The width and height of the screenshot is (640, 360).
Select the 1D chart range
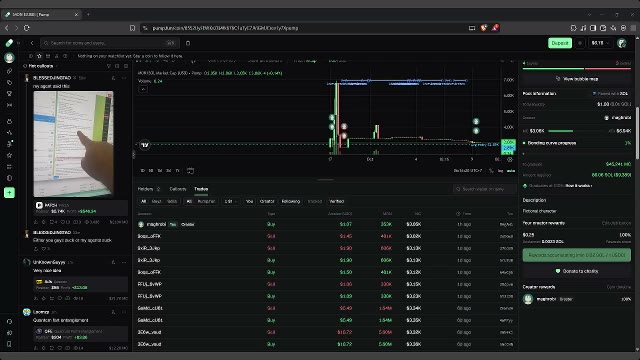pyautogui.click(x=142, y=171)
